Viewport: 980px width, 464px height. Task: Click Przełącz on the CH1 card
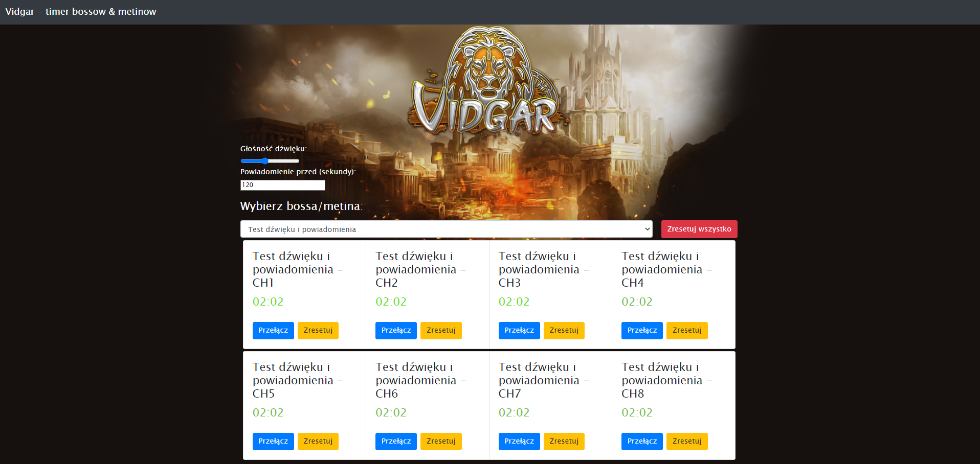273,331
